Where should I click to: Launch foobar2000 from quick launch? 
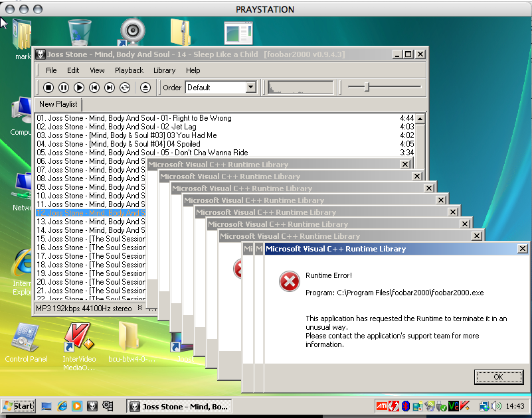coord(92,406)
